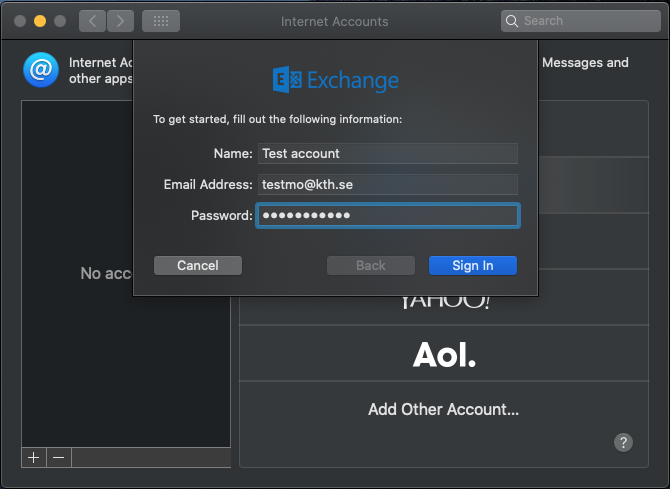670x489 pixels.
Task: Select Add Other Account...
Action: coord(444,409)
